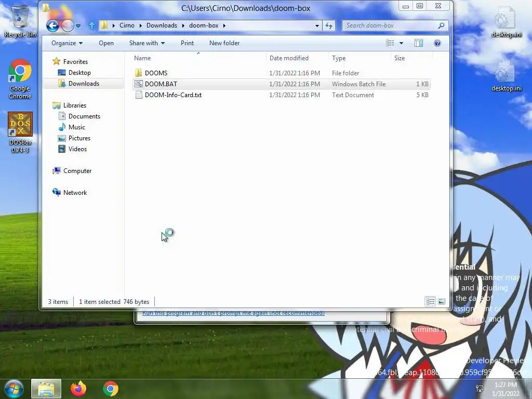Create a New folder

point(224,43)
